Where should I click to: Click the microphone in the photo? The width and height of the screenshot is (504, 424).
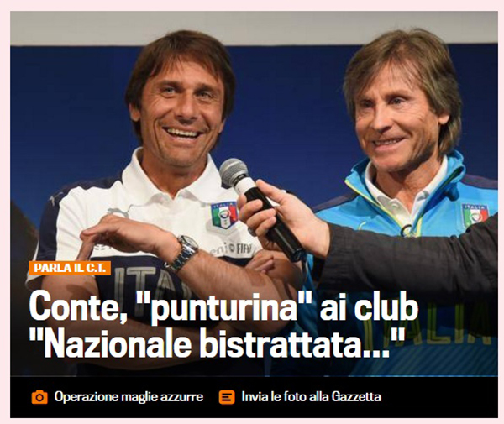point(260,209)
